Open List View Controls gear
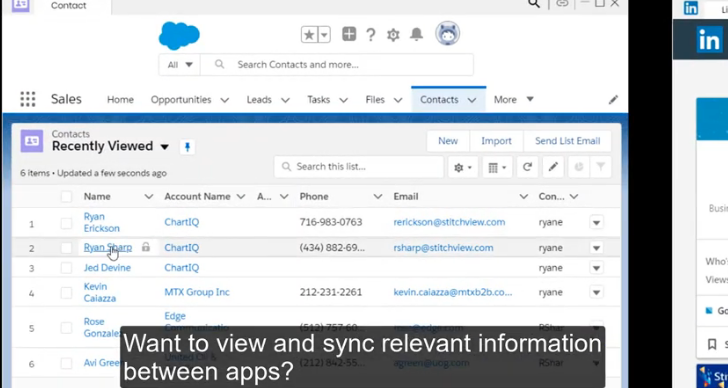Image resolution: width=728 pixels, height=388 pixels. pyautogui.click(x=462, y=167)
